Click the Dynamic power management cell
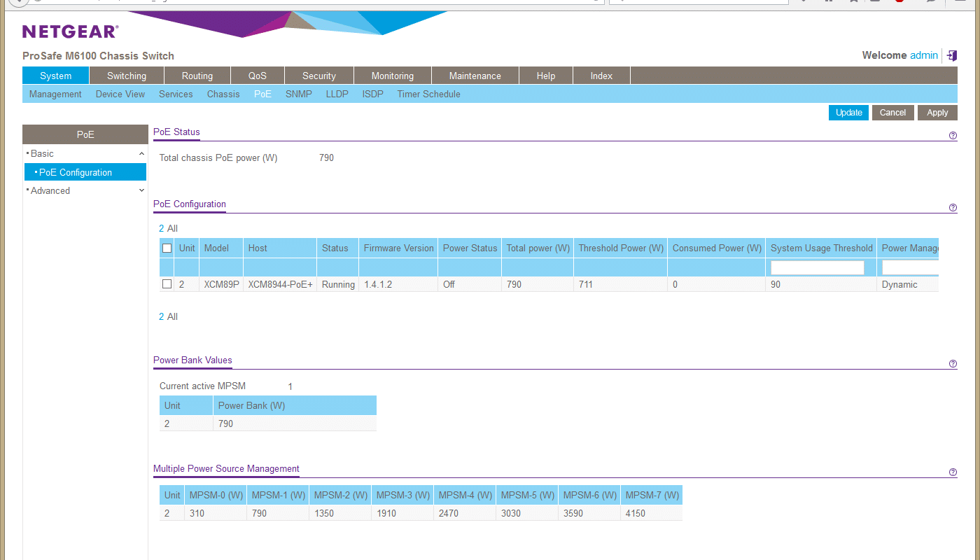This screenshot has height=560, width=980. (x=908, y=284)
